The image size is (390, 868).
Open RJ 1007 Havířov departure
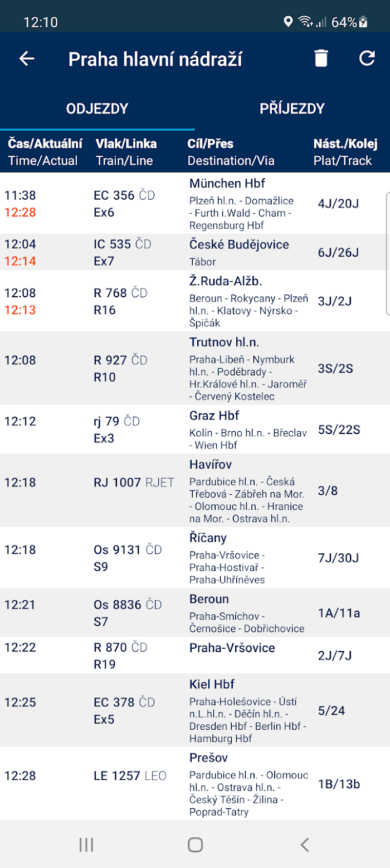pos(195,491)
